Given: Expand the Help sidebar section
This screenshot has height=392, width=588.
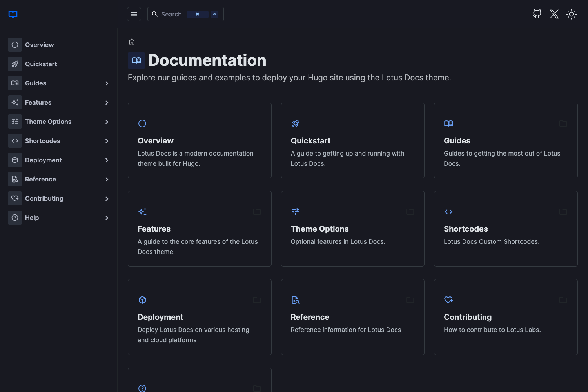Looking at the screenshot, I should coord(107,218).
